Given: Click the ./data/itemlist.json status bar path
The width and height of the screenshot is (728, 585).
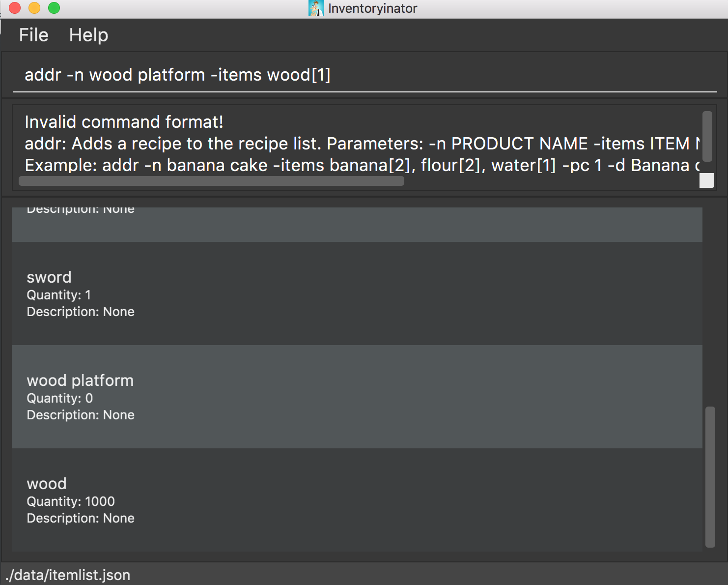Looking at the screenshot, I should [x=68, y=575].
